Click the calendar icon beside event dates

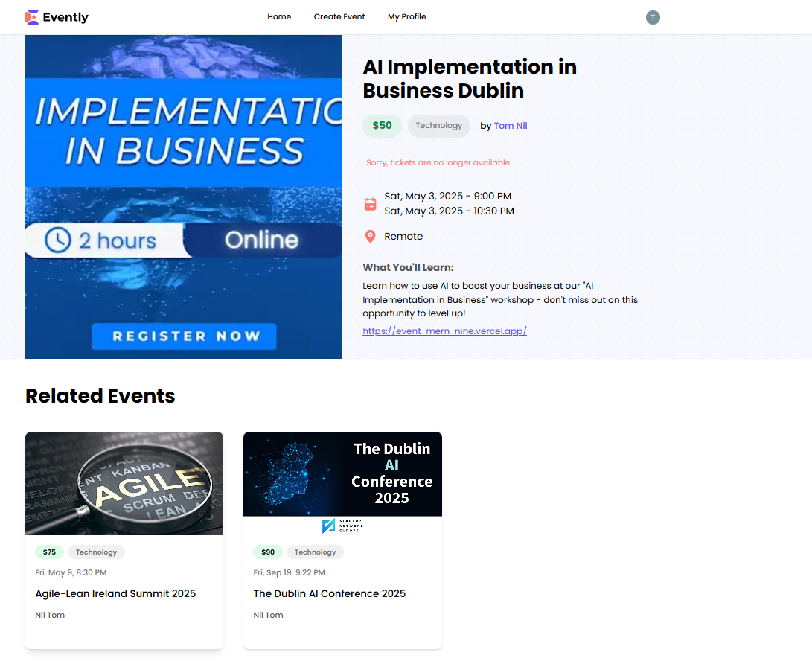click(x=370, y=204)
